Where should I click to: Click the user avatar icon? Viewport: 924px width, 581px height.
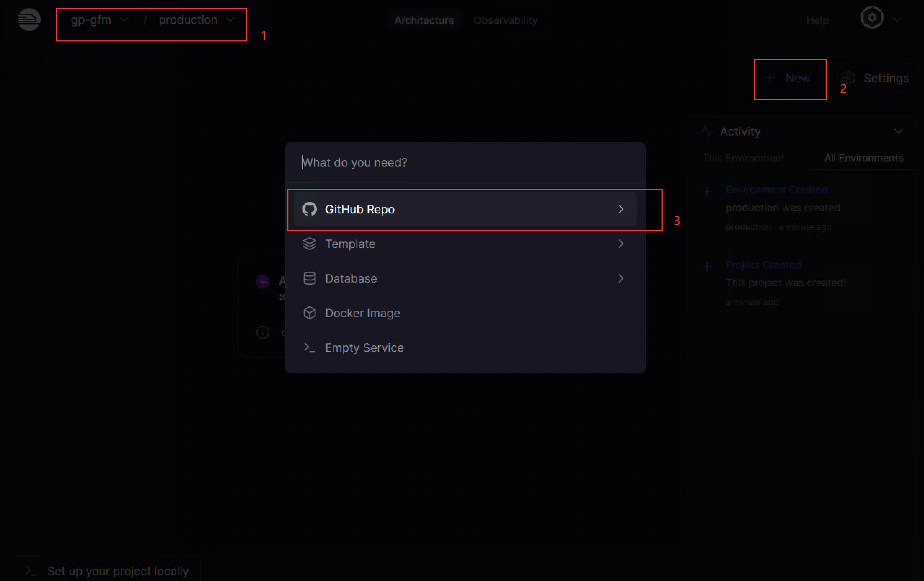871,18
